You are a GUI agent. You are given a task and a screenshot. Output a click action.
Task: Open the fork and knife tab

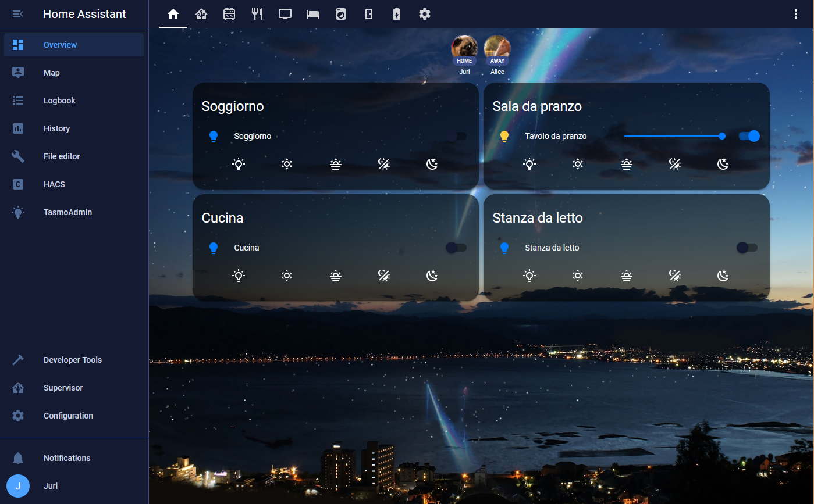[257, 14]
